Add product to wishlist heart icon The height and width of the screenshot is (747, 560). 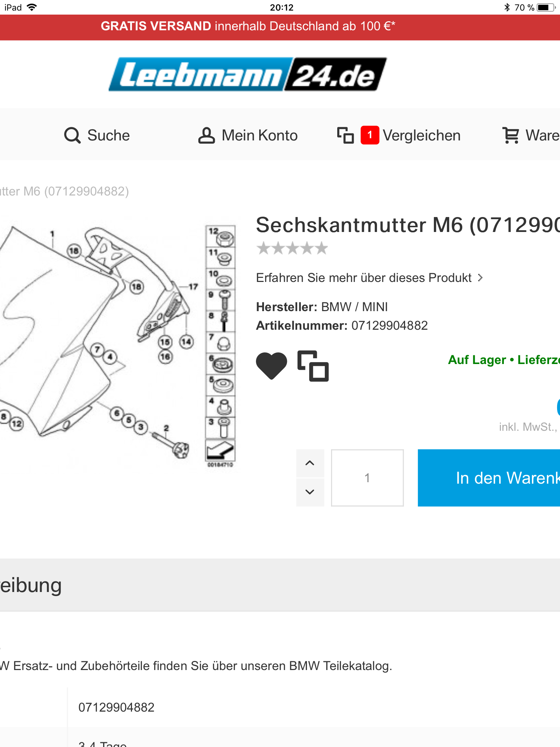point(272,366)
